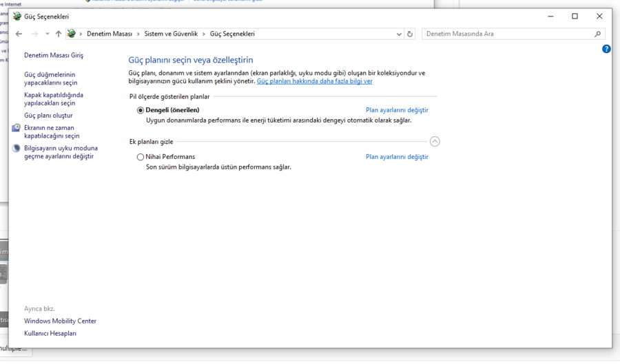Maximize the Güç Seçenekleri window
Viewport: 620px width, 364px height.
point(575,17)
